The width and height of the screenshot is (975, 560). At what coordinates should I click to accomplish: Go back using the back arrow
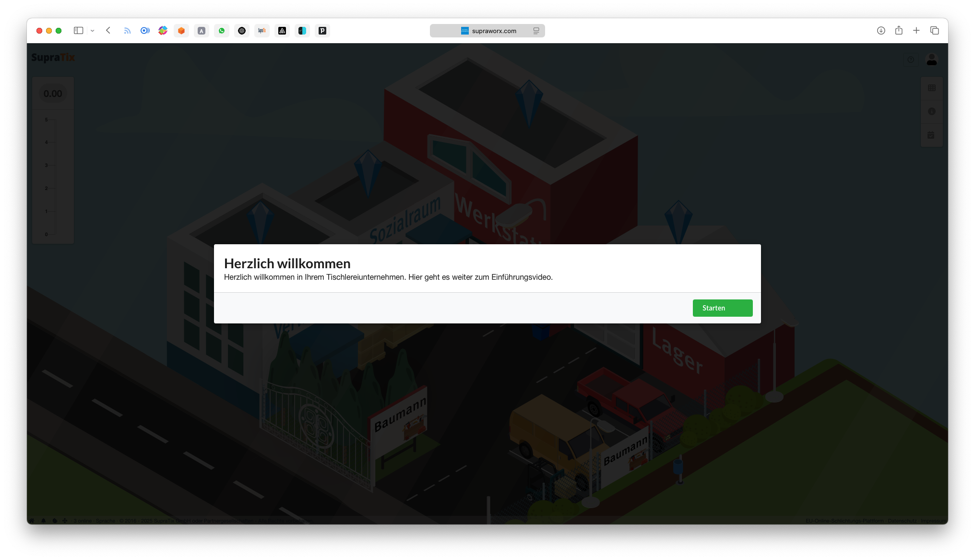coord(108,31)
